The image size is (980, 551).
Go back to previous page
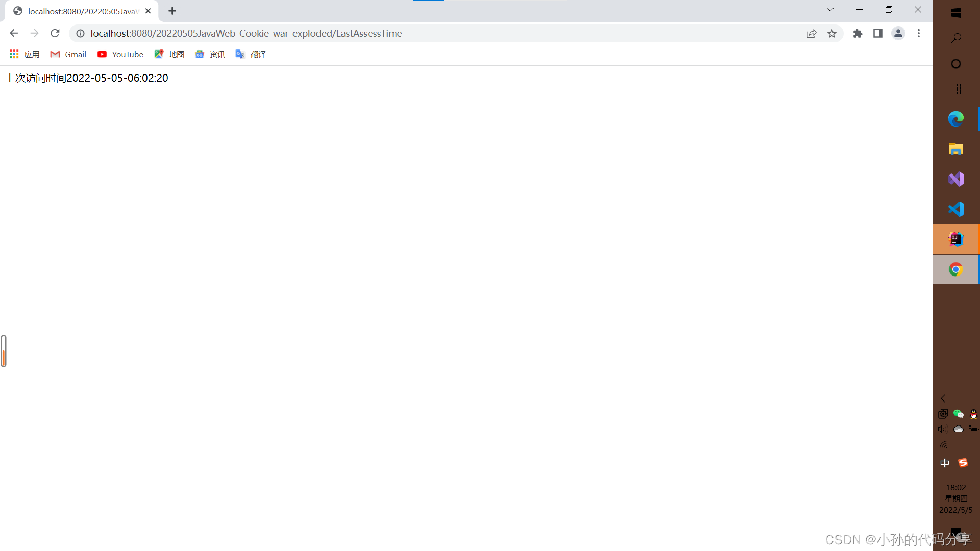point(14,33)
